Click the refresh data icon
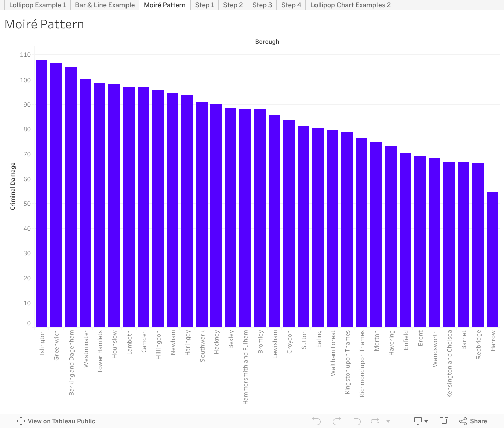 point(375,421)
